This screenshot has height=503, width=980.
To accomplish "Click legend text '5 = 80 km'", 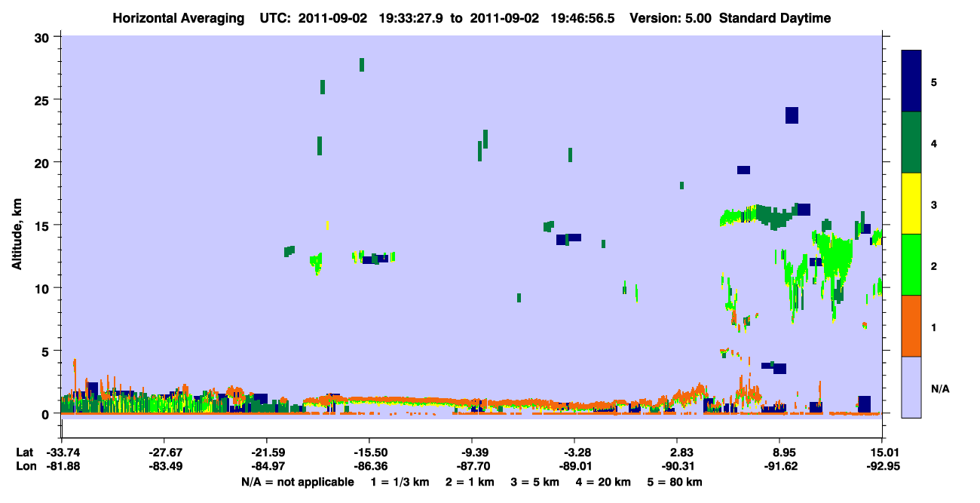I will click(675, 482).
